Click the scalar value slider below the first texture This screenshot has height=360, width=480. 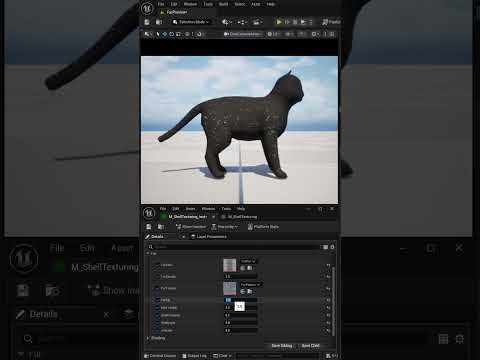[x=240, y=276]
